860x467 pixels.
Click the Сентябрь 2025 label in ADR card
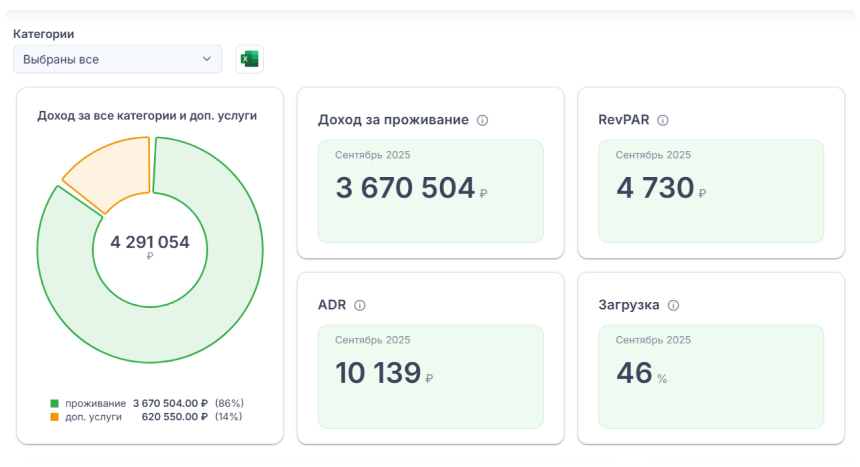[x=372, y=340]
